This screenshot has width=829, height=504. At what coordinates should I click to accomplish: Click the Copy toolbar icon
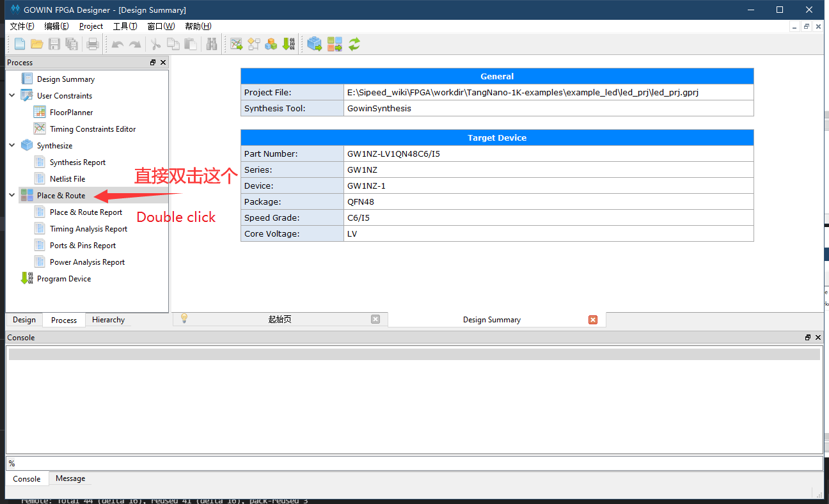173,44
